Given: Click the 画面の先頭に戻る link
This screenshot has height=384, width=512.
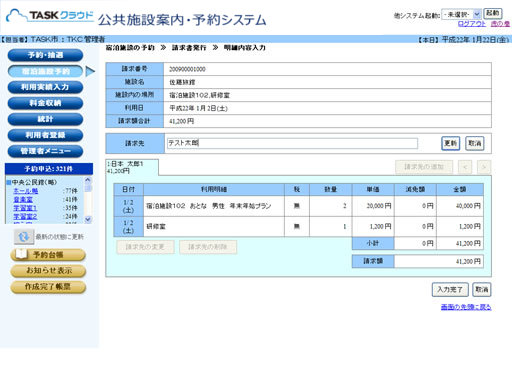Looking at the screenshot, I should click(x=466, y=307).
